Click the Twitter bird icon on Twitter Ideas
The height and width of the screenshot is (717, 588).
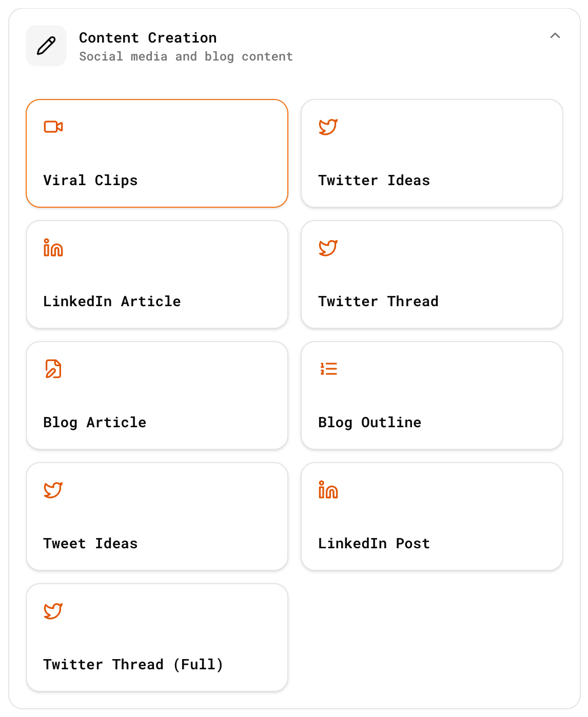tap(328, 126)
